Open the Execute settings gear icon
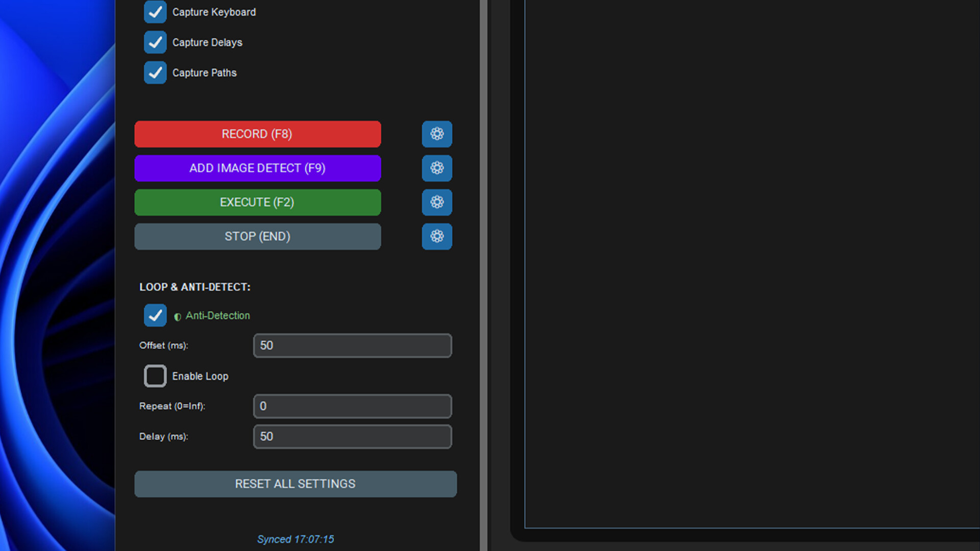980x551 pixels. point(437,203)
